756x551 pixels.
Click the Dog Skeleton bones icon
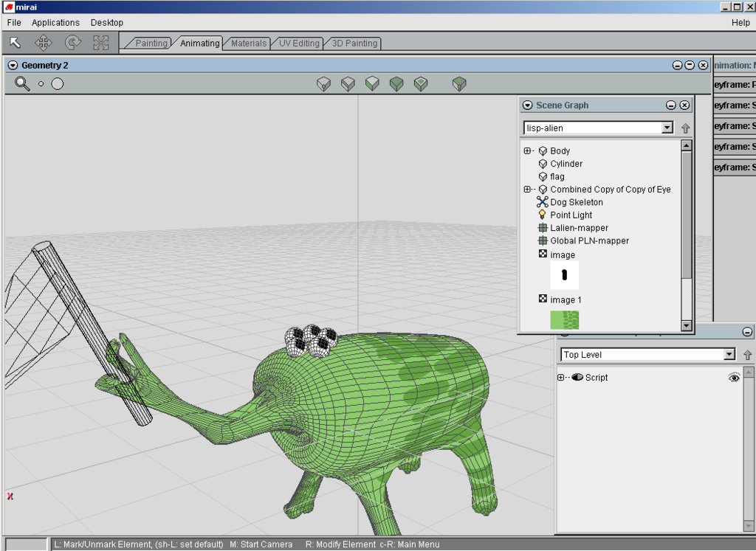(x=543, y=202)
